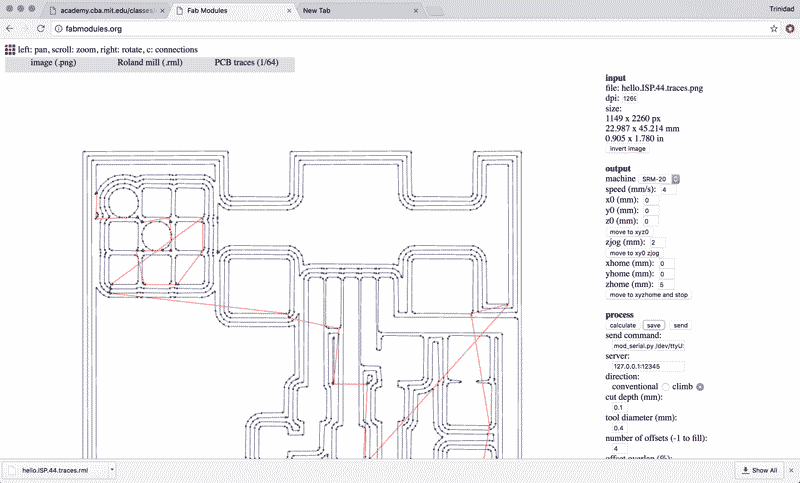Open downloaded hello.ISP.44.traces.rml file
The width and height of the screenshot is (800, 483).
55,470
